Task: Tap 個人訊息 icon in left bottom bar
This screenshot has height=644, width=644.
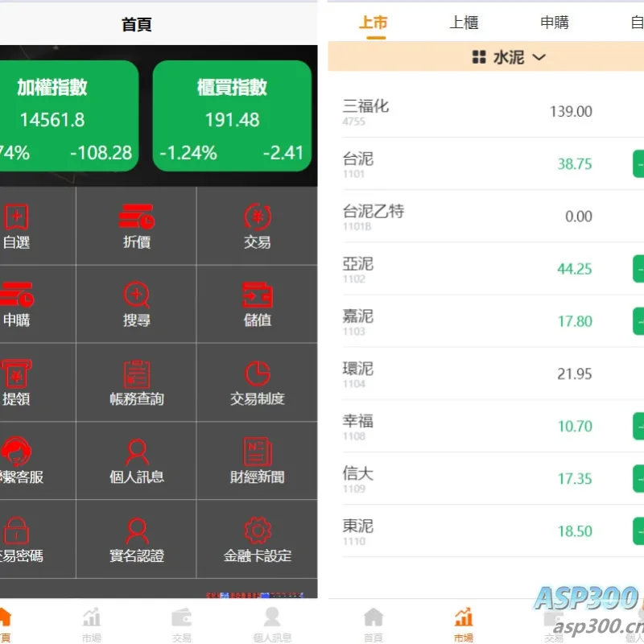Action: [x=272, y=617]
